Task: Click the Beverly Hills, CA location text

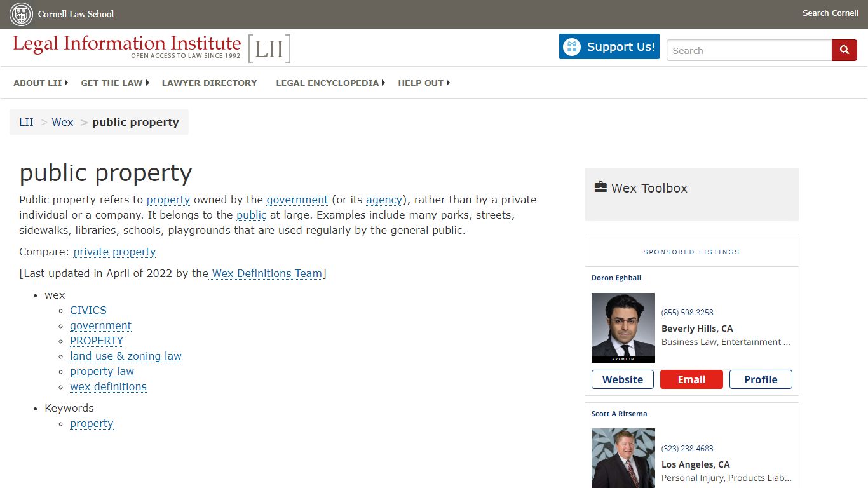Action: (x=697, y=329)
